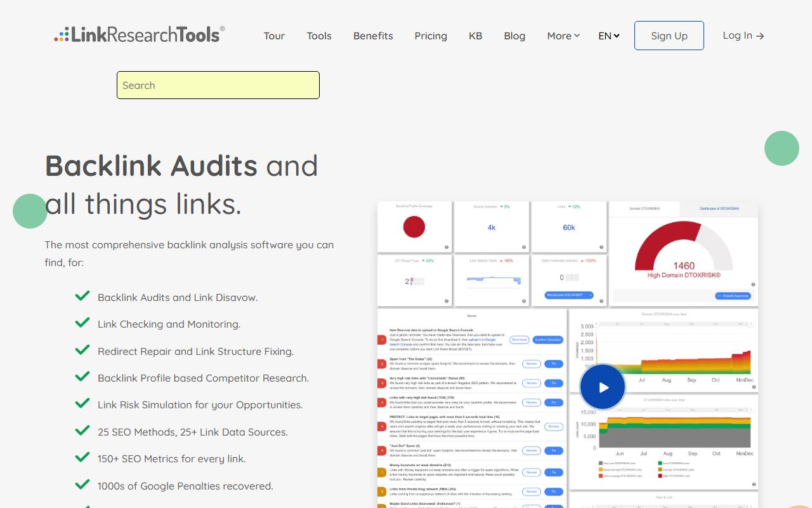Open the Benefits page

(x=373, y=36)
